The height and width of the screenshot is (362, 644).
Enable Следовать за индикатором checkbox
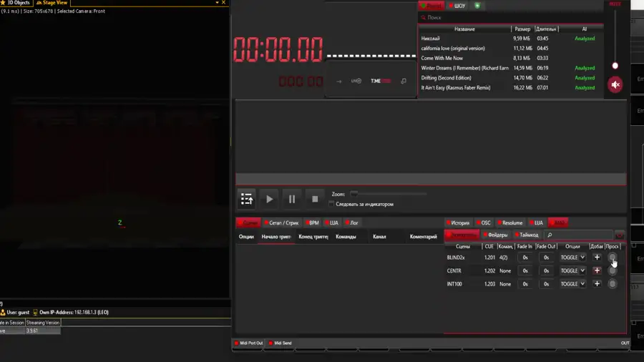pyautogui.click(x=331, y=204)
